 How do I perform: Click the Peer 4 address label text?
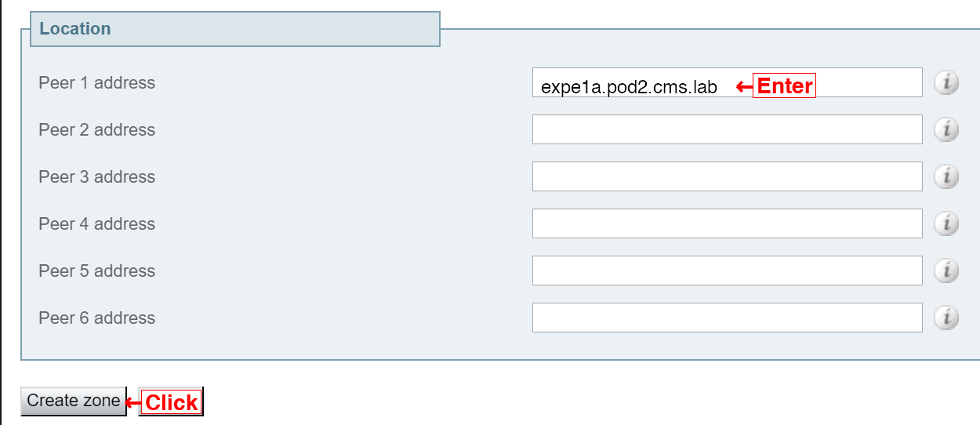click(x=96, y=224)
